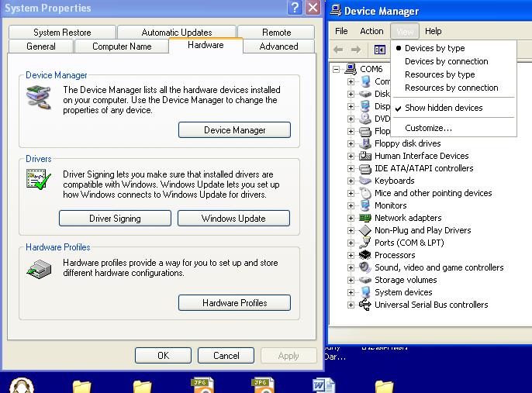Open the Help menu in Device Manager

433,31
